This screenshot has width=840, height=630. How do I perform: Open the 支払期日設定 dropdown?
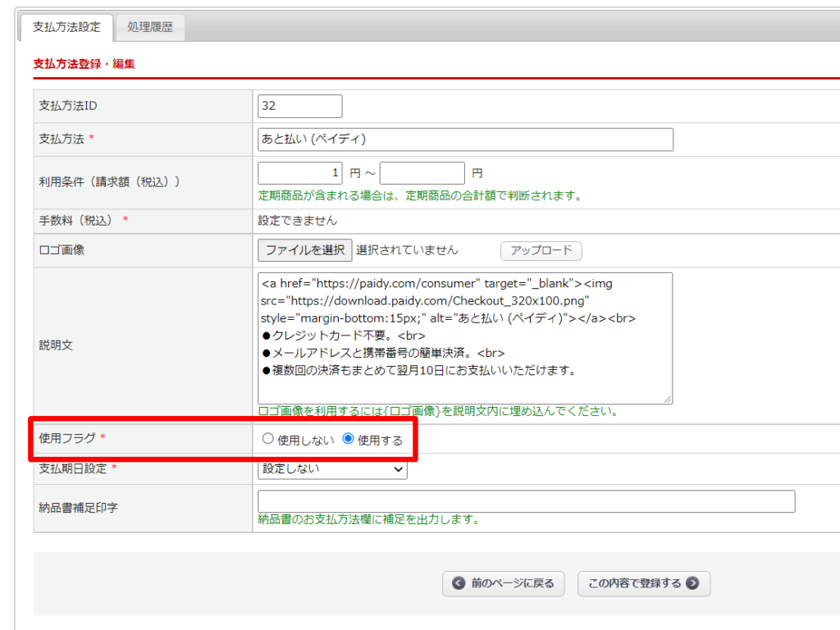tap(332, 469)
